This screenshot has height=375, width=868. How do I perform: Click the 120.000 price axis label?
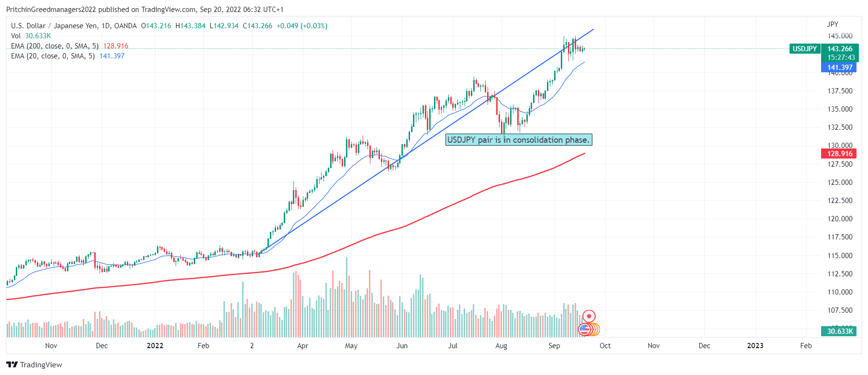(x=840, y=219)
